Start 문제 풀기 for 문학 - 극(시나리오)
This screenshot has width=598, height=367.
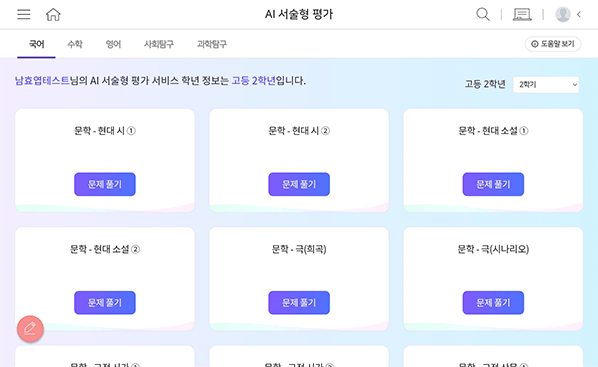493,303
